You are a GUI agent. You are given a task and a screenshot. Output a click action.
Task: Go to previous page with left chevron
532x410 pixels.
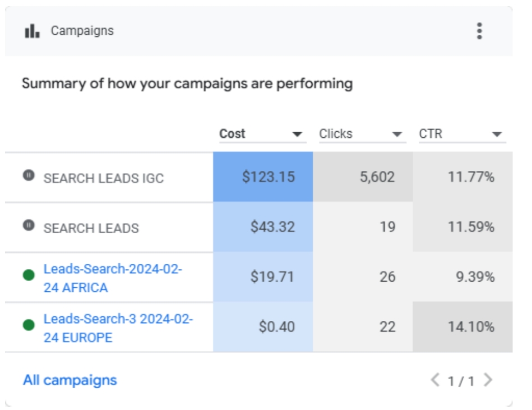(x=436, y=380)
